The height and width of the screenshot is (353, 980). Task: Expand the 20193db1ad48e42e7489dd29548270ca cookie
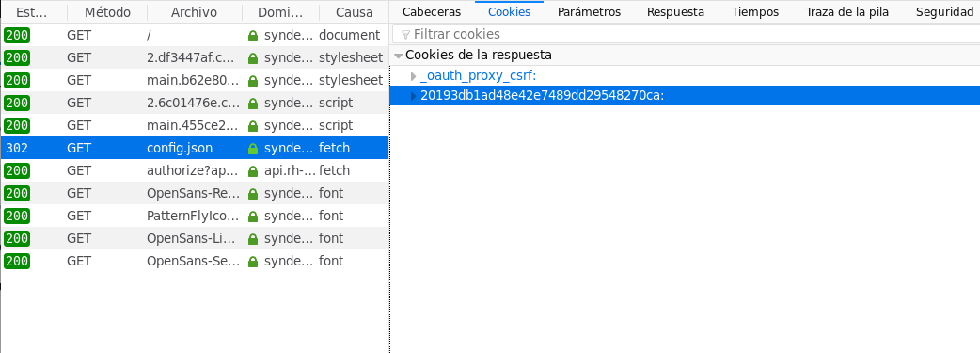tap(413, 96)
